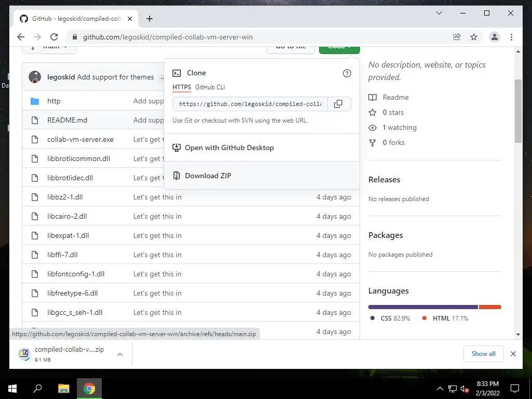Click the collab-vm-server.exe file icon

click(35, 139)
